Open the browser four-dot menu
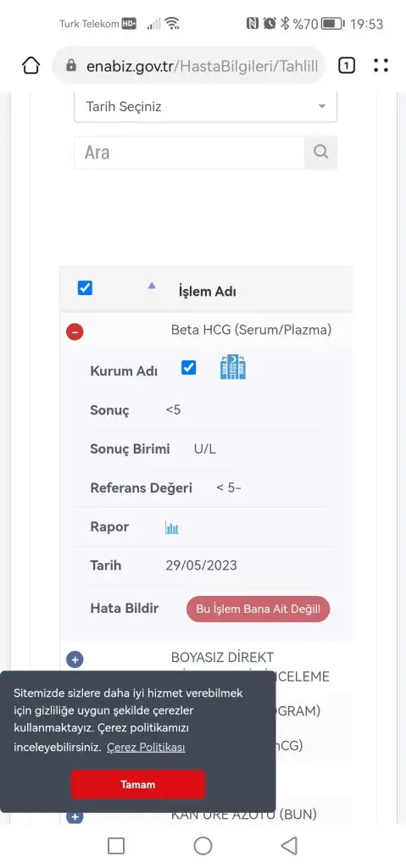The width and height of the screenshot is (406, 868). pyautogui.click(x=381, y=66)
